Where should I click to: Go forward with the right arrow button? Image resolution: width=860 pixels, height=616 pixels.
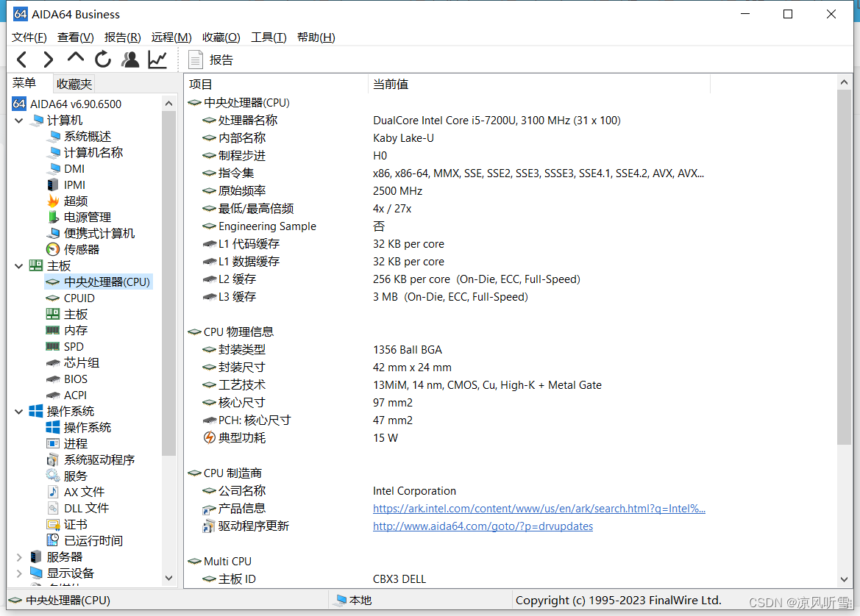point(49,60)
